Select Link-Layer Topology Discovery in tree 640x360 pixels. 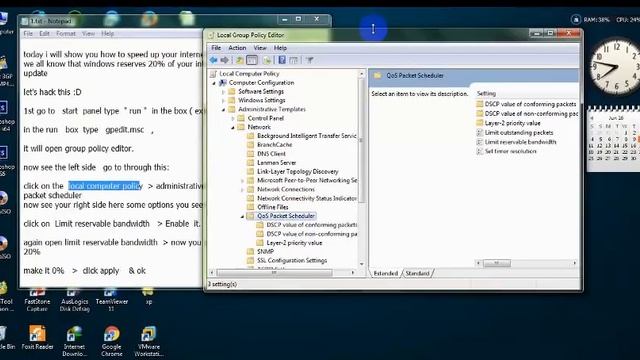pos(293,171)
